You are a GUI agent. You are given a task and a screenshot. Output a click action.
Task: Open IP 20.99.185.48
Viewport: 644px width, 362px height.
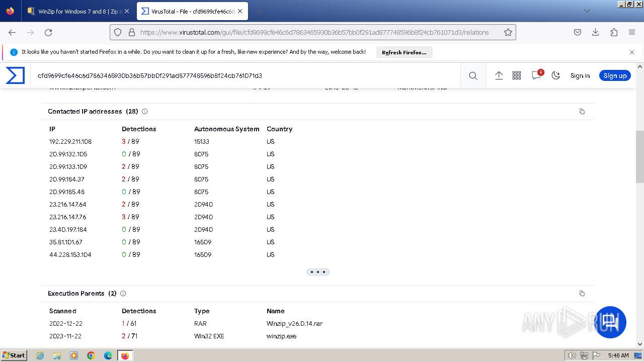tap(67, 192)
